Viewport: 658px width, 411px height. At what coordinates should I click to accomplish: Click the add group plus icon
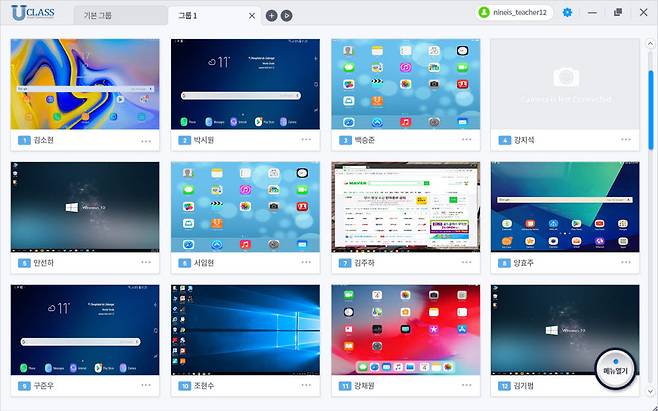point(272,16)
